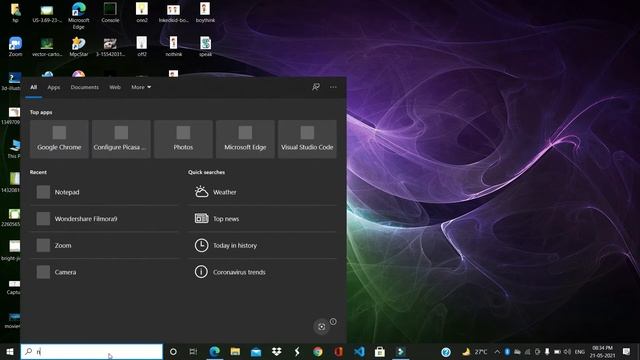Open Visual Studio Code from taskbar
Screen dimensions: 640x360
[359, 351]
